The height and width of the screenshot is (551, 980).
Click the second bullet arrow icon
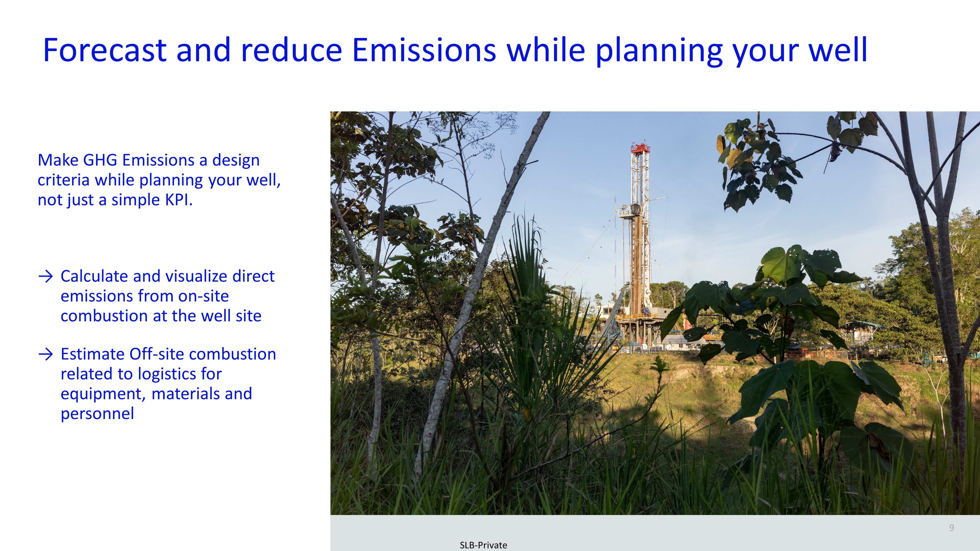click(45, 354)
